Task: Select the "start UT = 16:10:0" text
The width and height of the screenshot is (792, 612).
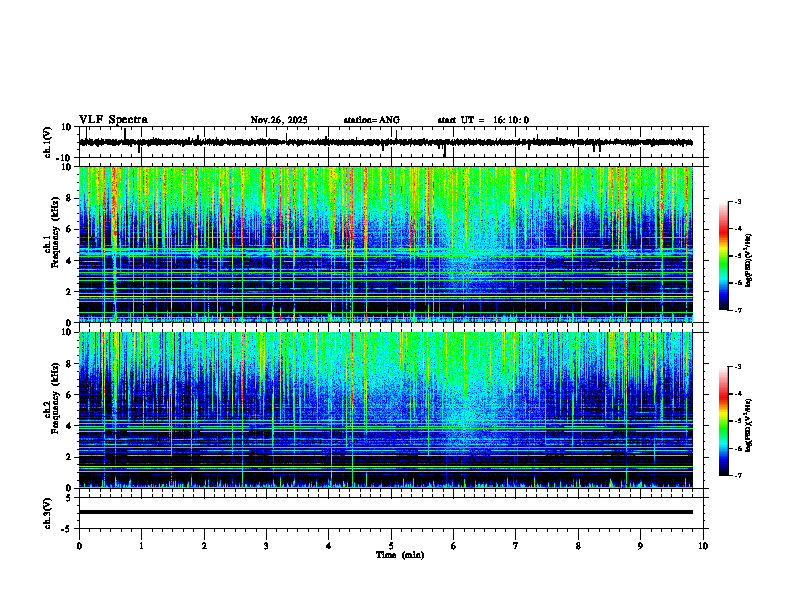Action: click(483, 120)
